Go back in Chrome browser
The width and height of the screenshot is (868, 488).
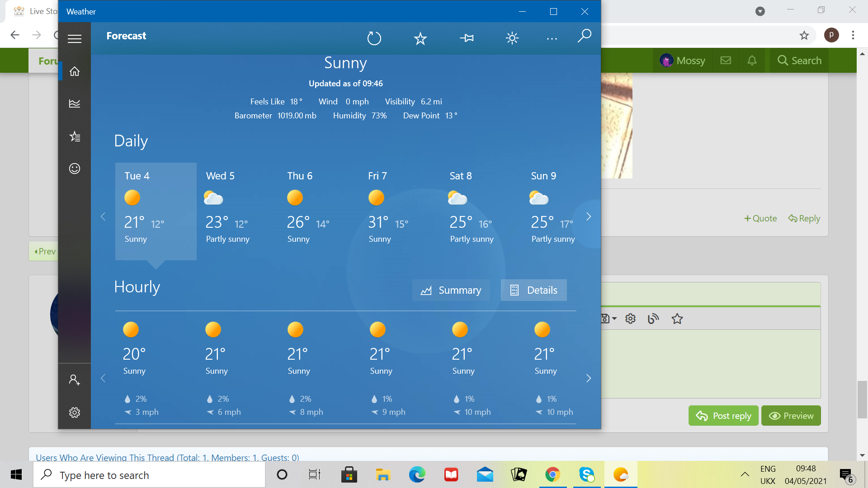[x=15, y=35]
